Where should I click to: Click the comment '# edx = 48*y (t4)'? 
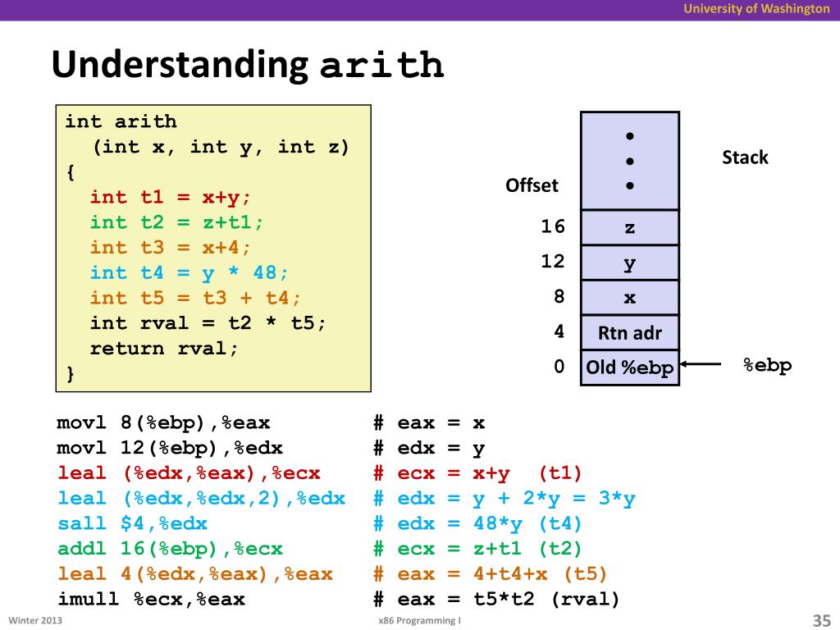point(477,524)
